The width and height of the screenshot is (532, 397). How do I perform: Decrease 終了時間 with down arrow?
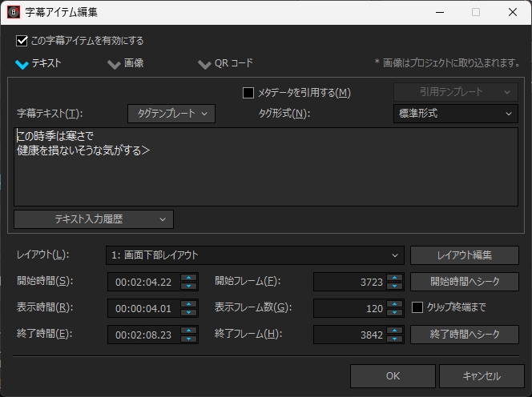point(188,339)
